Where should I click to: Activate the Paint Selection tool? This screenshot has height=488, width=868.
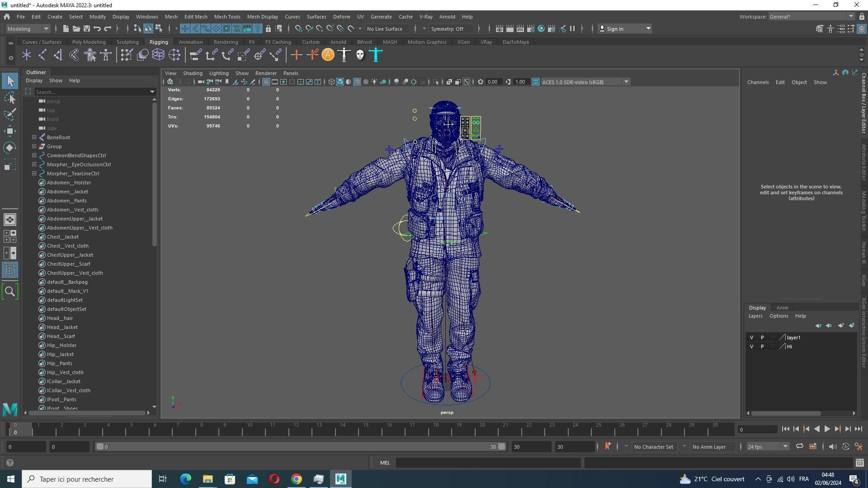(x=9, y=114)
